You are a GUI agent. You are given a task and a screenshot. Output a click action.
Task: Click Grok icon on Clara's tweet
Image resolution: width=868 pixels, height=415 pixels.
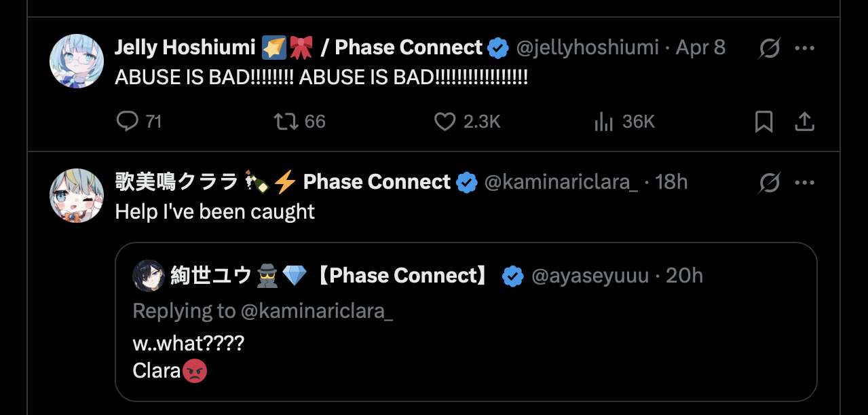point(770,182)
